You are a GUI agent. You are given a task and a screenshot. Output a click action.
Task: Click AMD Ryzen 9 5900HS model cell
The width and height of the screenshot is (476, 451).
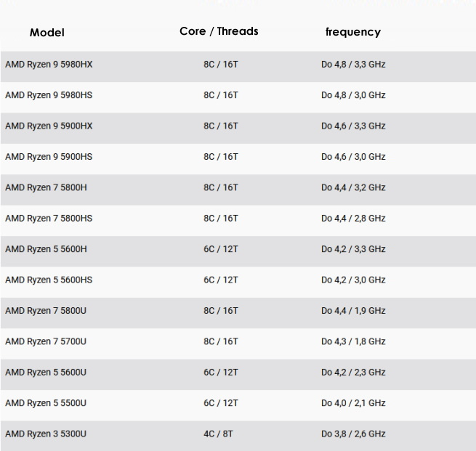click(49, 157)
